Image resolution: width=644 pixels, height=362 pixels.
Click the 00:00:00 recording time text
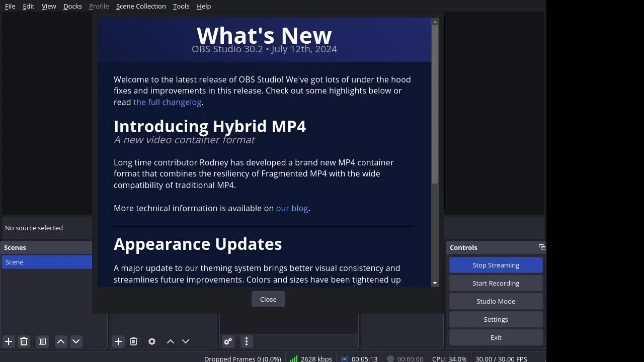(410, 358)
